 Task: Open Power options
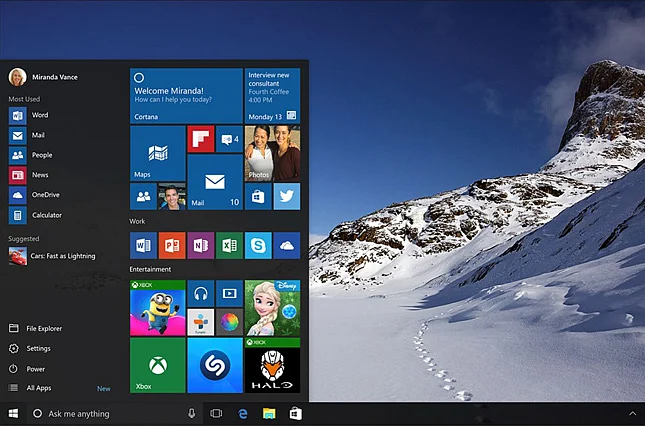(x=27, y=369)
